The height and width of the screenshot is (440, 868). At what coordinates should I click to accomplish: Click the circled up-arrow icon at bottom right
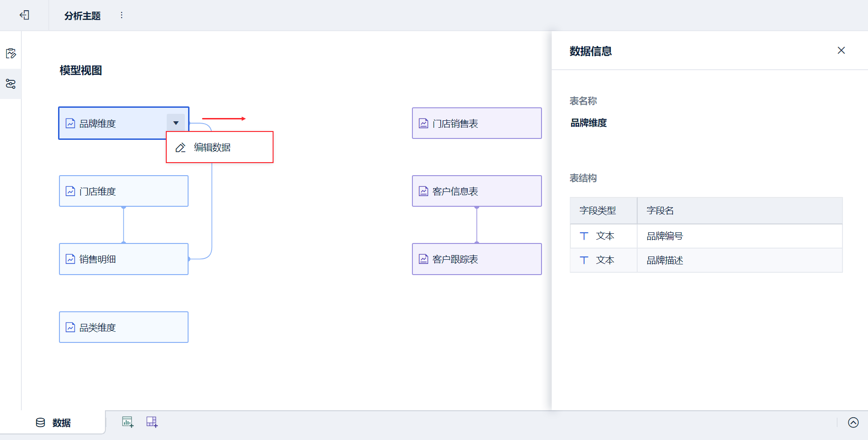click(853, 422)
